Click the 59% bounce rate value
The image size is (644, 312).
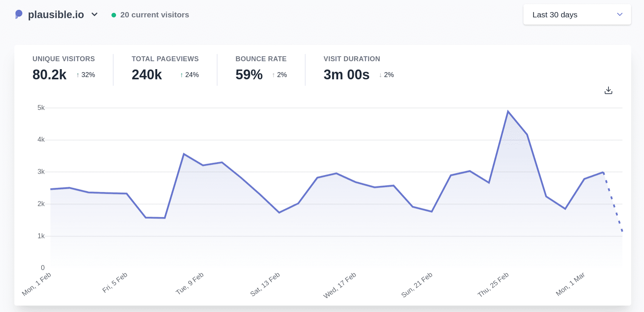pyautogui.click(x=249, y=75)
